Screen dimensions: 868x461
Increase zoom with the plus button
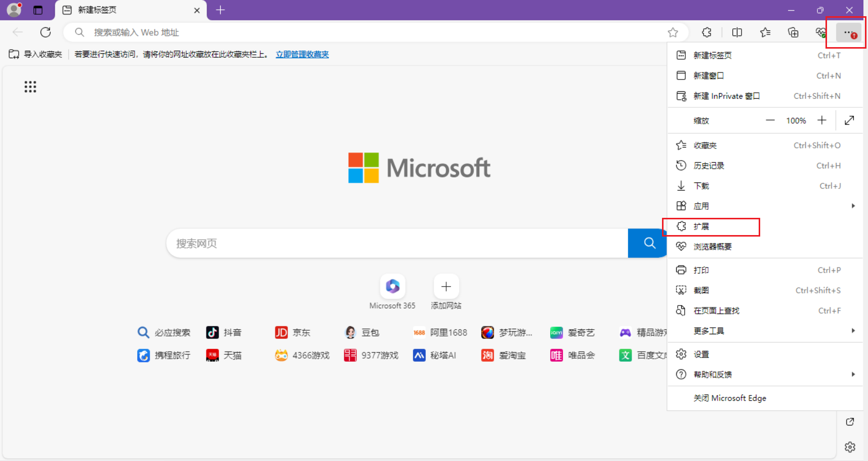pyautogui.click(x=822, y=120)
